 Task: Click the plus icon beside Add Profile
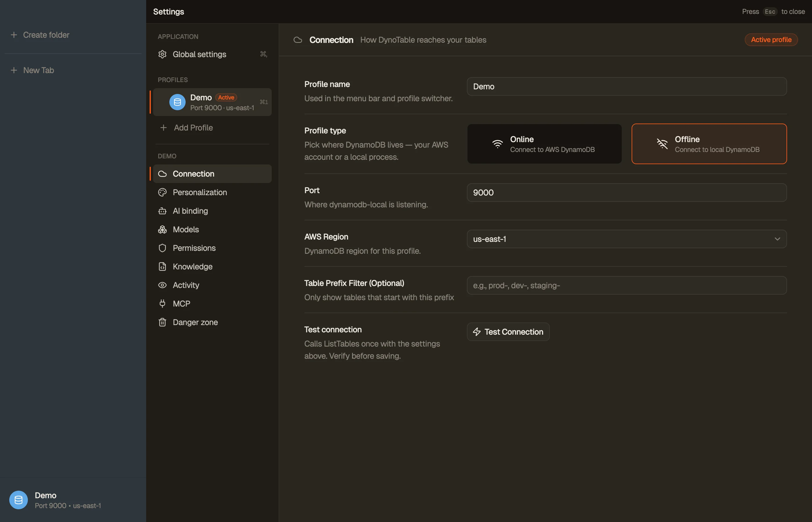click(163, 127)
